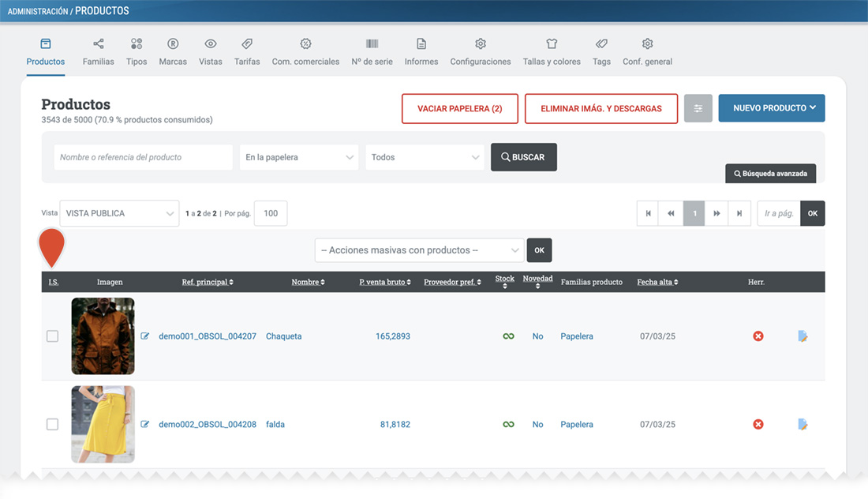Click the Marcas registered-trademark icon

tap(173, 43)
